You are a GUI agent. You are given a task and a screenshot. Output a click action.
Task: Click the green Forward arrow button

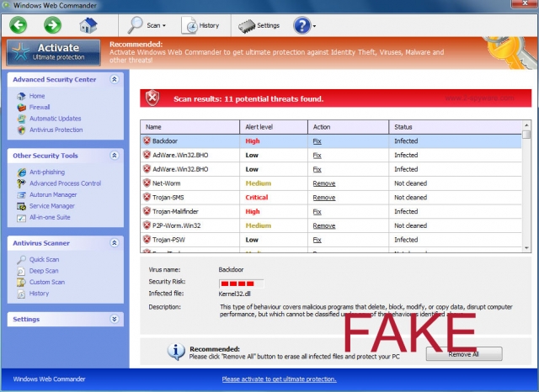coord(52,25)
